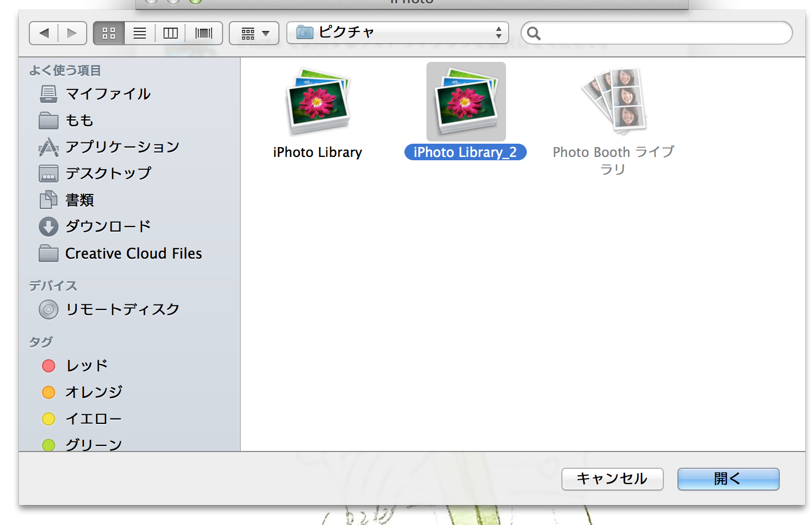812x525 pixels.
Task: Go back with the left arrow button
Action: (x=44, y=33)
